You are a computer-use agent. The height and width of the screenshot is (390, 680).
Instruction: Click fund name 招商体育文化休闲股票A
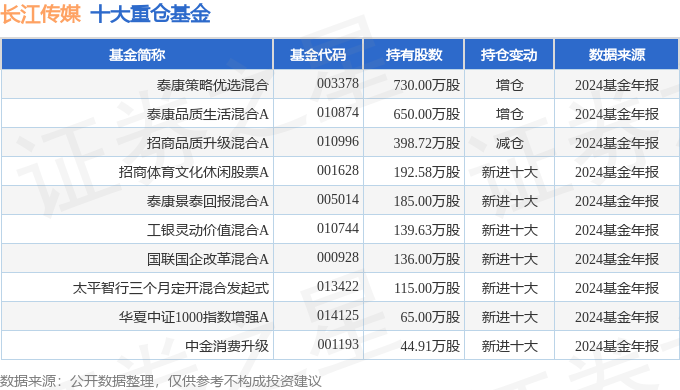pyautogui.click(x=194, y=172)
